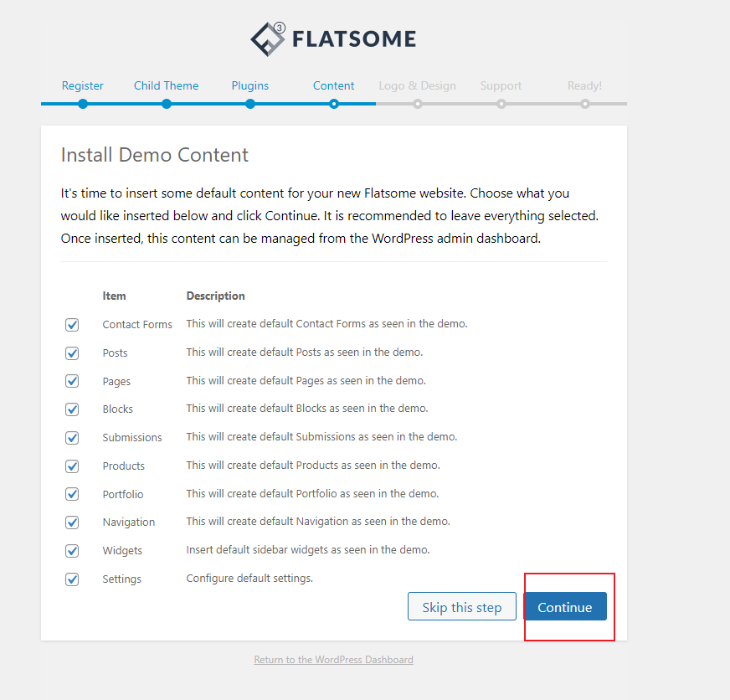Image resolution: width=730 pixels, height=700 pixels.
Task: Click the Contact Forms item label
Action: [137, 325]
